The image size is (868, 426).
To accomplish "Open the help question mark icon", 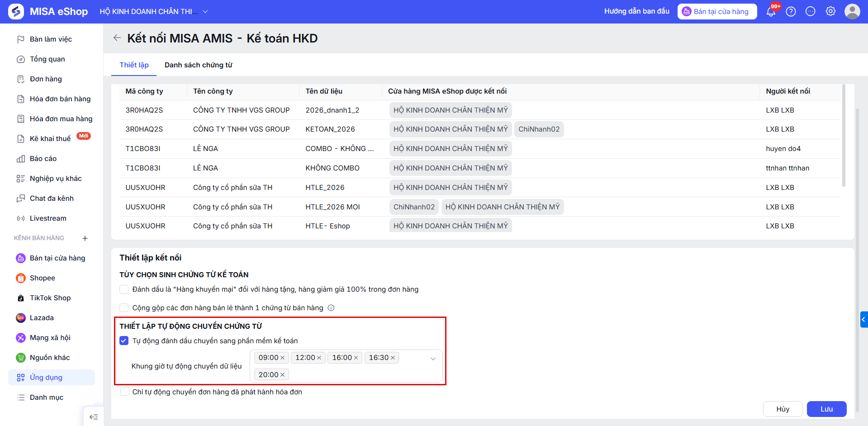I will 791,12.
